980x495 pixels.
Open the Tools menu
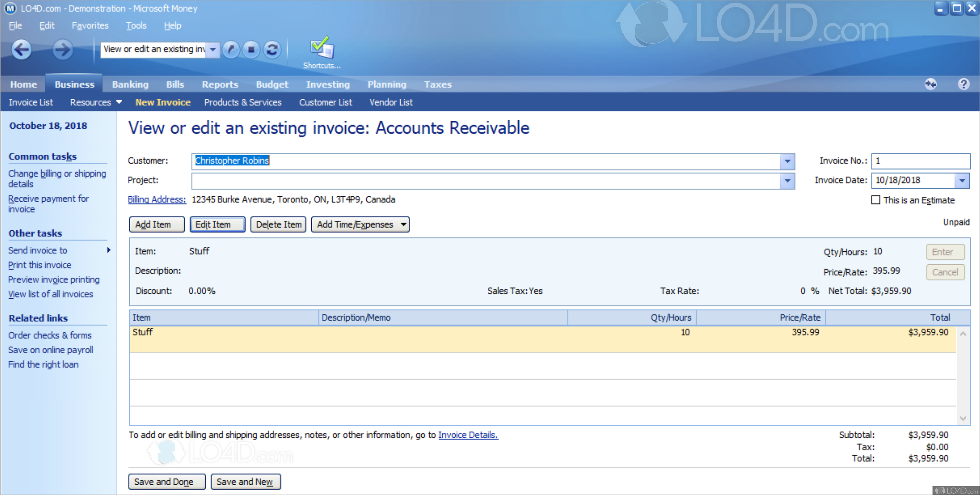pyautogui.click(x=136, y=26)
